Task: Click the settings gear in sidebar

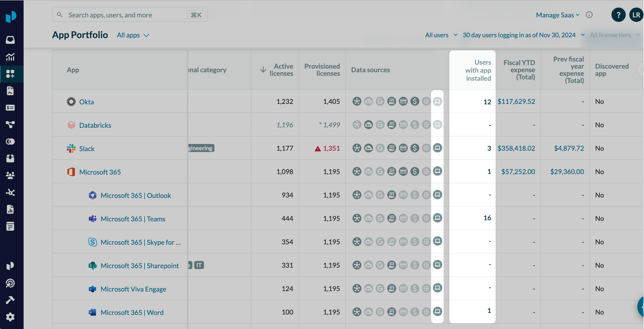Action: (x=10, y=317)
